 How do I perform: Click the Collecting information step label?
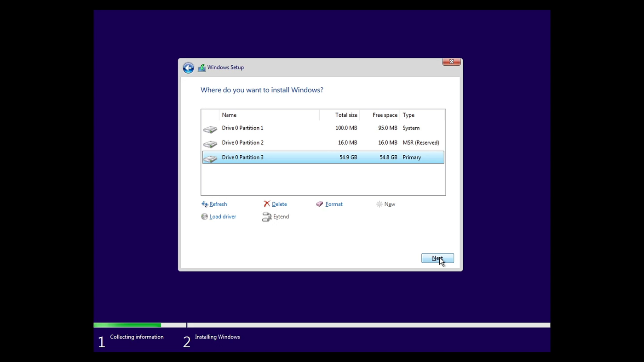[x=137, y=337]
